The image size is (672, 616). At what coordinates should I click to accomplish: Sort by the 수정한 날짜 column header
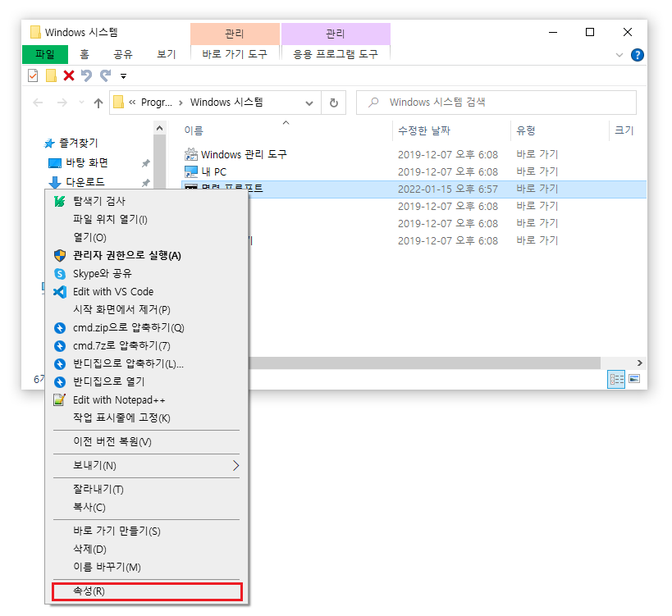pos(424,130)
